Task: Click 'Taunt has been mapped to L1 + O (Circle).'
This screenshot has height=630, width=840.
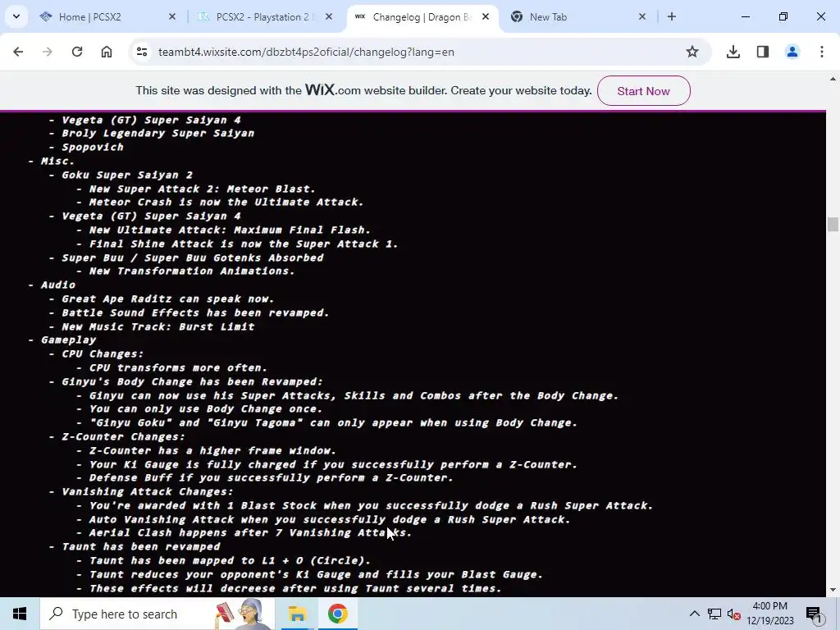Action: point(230,561)
